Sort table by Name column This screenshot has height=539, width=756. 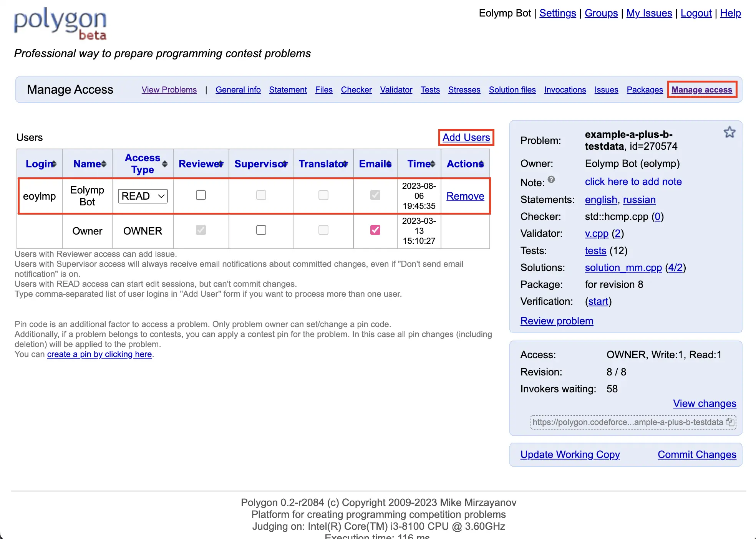(104, 164)
